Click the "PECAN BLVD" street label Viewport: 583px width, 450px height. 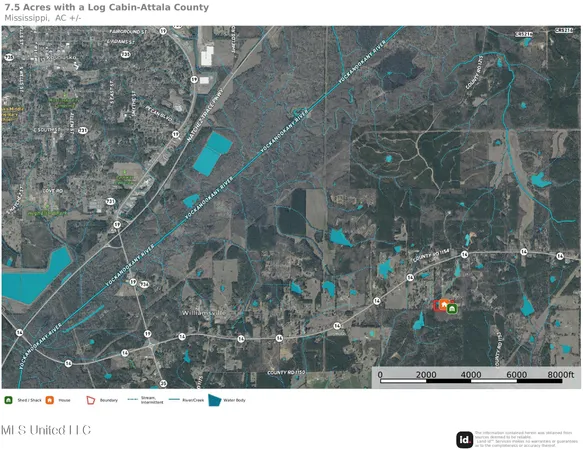160,113
